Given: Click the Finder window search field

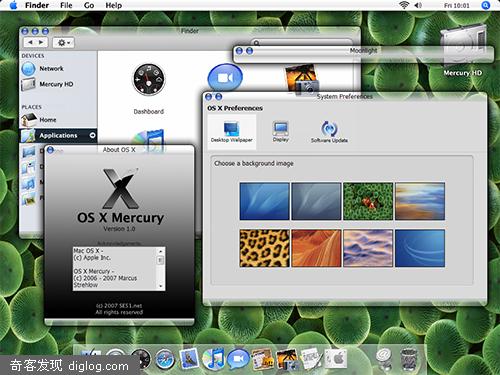Looking at the screenshot, I should coord(302,43).
